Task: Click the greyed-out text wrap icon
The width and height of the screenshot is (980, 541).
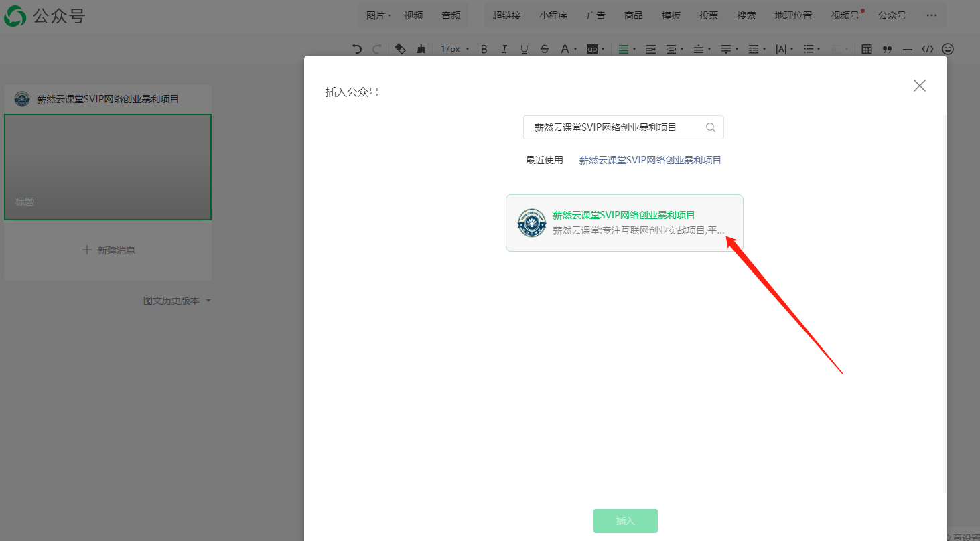Action: click(x=839, y=49)
